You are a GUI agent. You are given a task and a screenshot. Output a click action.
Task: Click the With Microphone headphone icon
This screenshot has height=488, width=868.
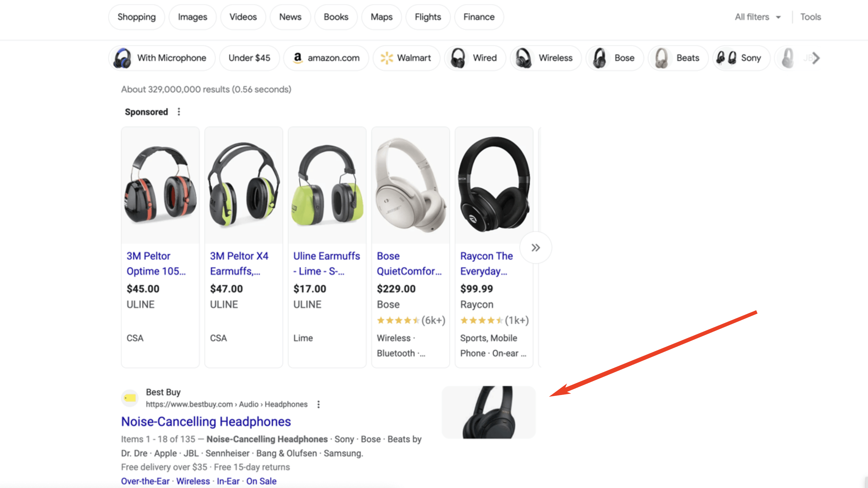(122, 58)
